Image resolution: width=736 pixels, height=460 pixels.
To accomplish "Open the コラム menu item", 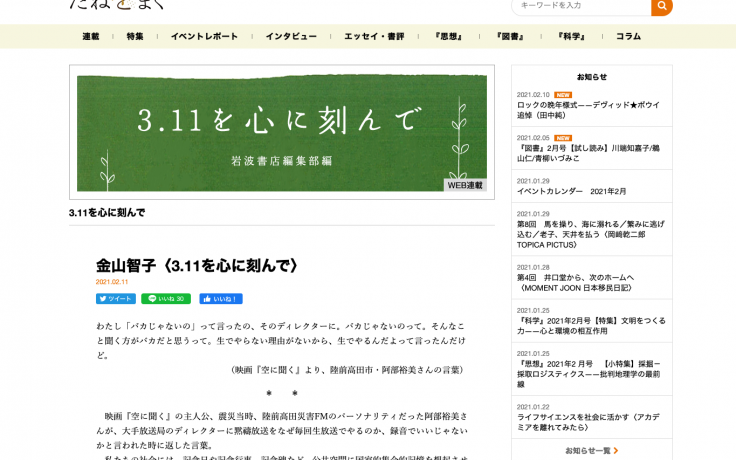I will pyautogui.click(x=629, y=36).
